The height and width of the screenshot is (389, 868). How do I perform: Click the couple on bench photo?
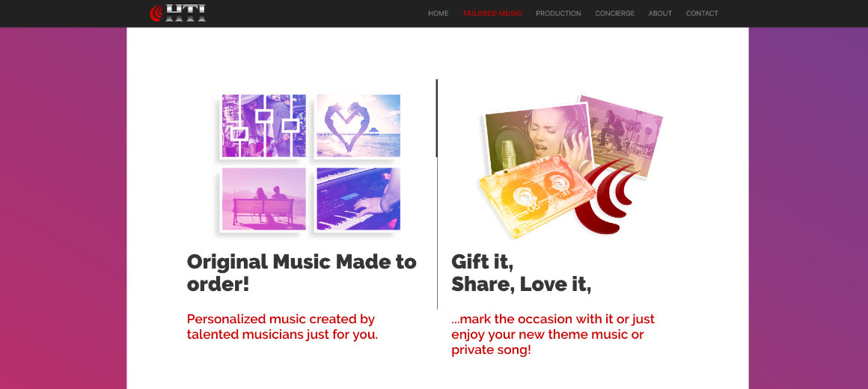click(263, 199)
